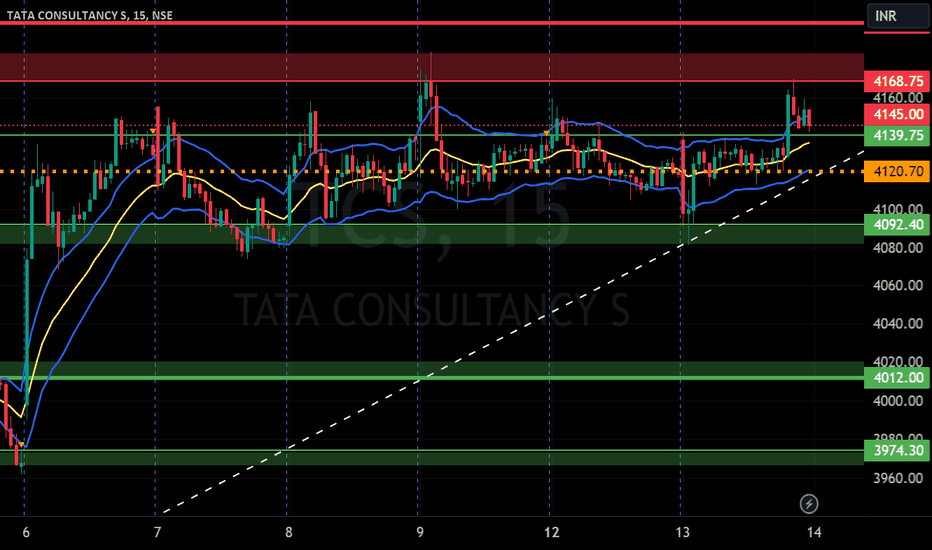
Task: Click the lightning bolt icon
Action: pos(808,504)
